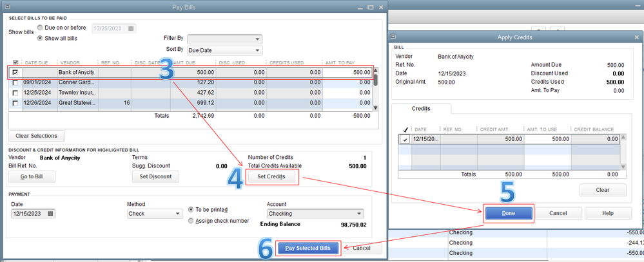Image resolution: width=644 pixels, height=262 pixels.
Task: Open the Sort By Due Date dropdown
Action: 225,50
